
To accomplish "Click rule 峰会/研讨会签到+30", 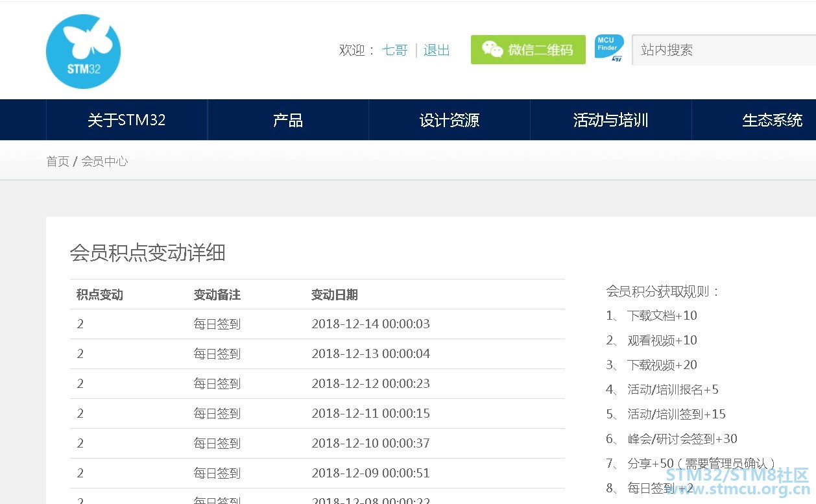I will (682, 439).
